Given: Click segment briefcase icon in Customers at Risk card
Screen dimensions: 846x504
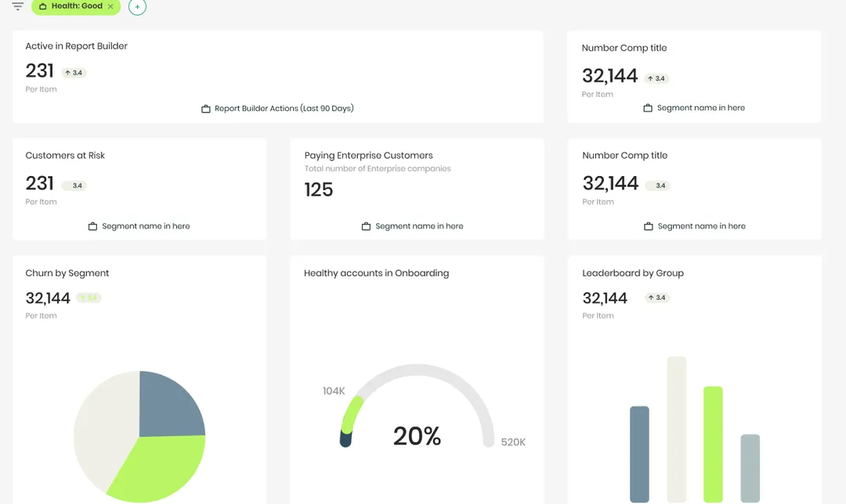Looking at the screenshot, I should [x=92, y=226].
